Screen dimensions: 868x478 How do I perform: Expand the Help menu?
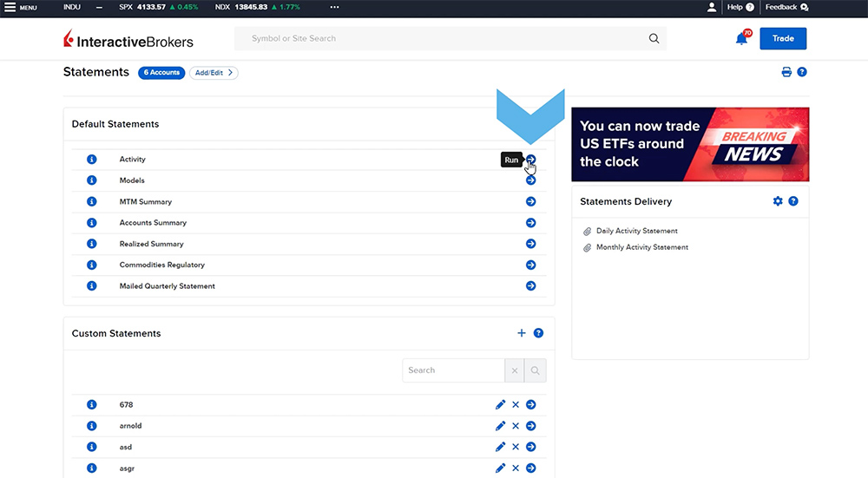click(739, 7)
